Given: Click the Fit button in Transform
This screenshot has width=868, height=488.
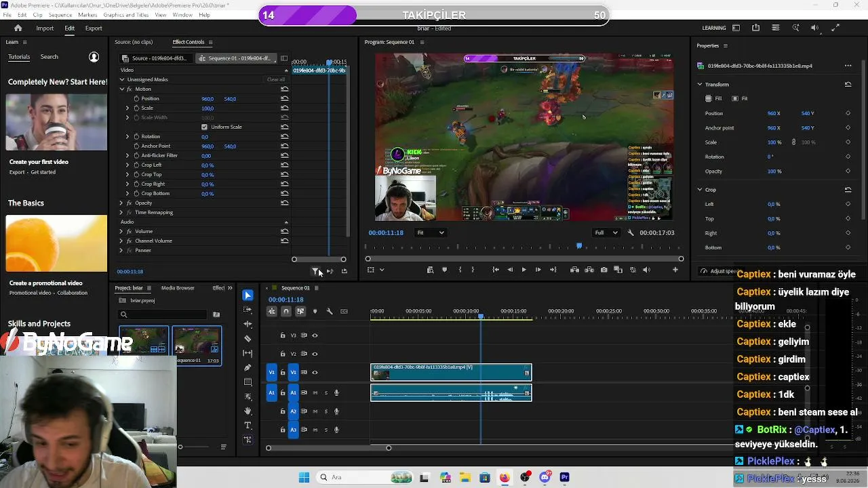Looking at the screenshot, I should click(740, 98).
